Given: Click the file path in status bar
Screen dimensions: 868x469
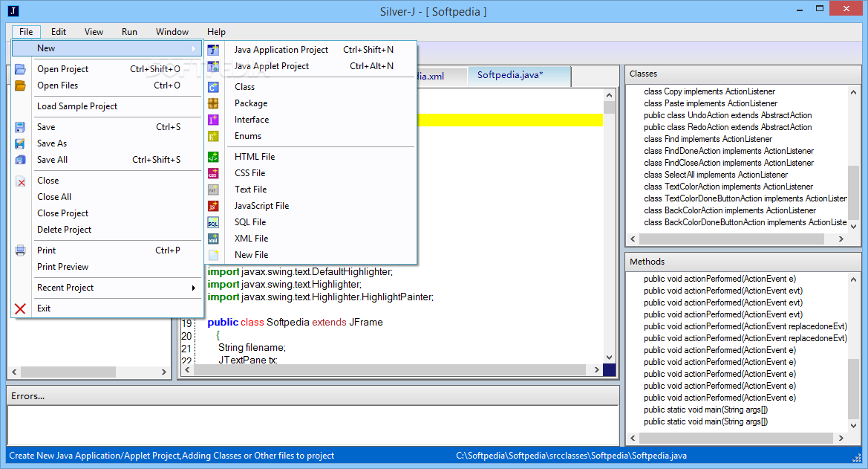Looking at the screenshot, I should 571,456.
